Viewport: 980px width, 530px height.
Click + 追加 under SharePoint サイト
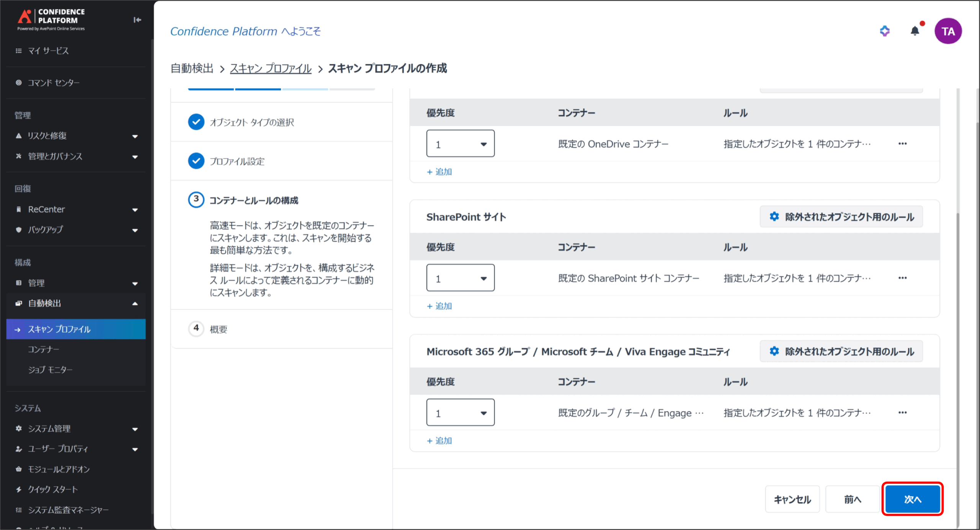439,306
